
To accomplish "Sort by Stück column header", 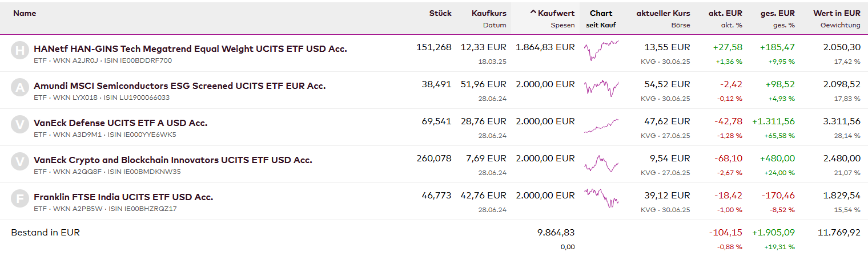I will pos(440,13).
